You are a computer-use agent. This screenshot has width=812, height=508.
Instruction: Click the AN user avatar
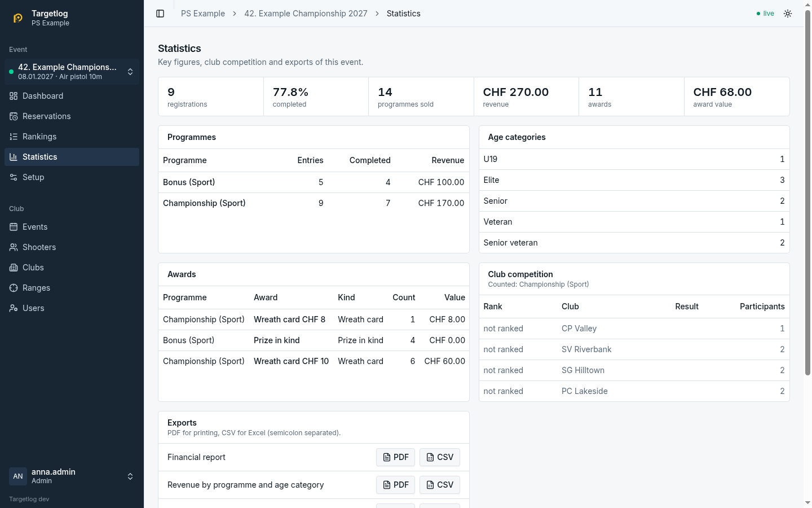click(x=18, y=476)
